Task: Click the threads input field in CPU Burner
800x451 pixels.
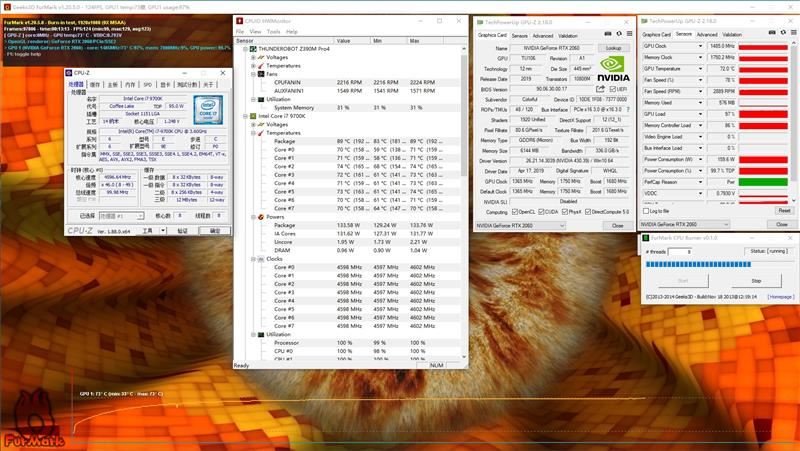Action: coord(680,252)
